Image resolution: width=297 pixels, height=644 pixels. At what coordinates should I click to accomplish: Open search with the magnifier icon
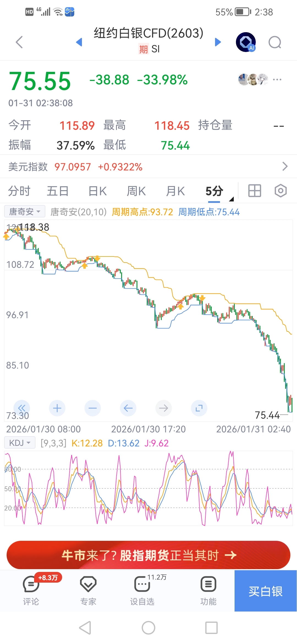[x=275, y=42]
